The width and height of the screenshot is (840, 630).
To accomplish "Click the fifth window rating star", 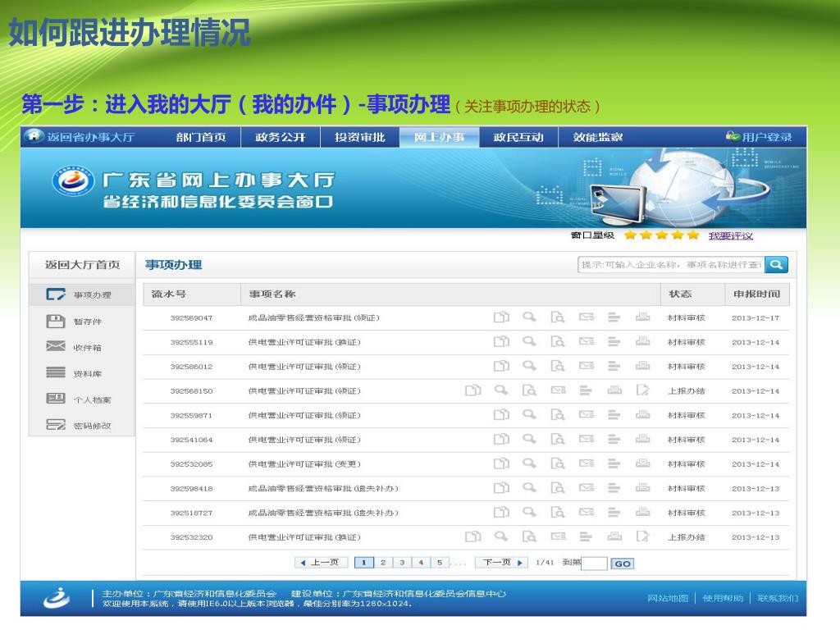I will coord(693,235).
